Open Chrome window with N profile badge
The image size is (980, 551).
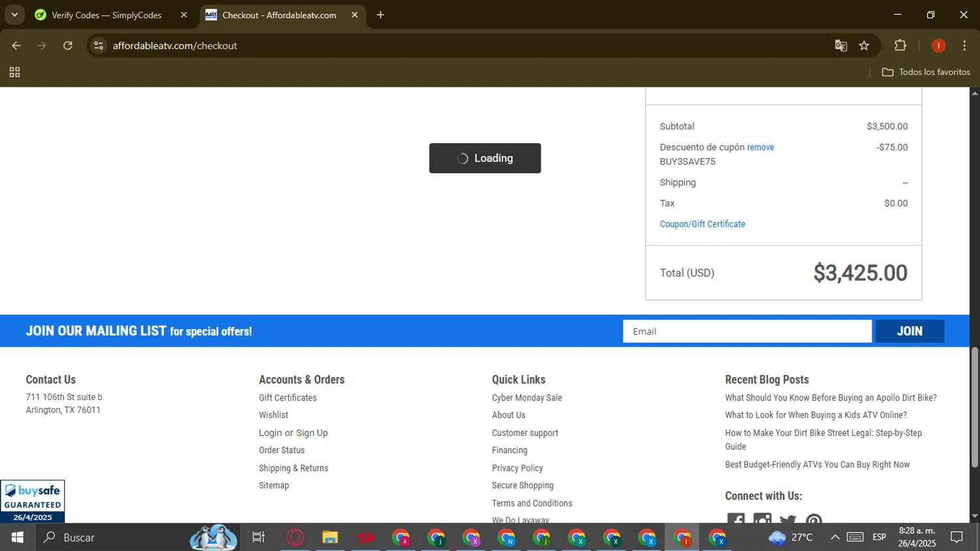click(x=506, y=537)
